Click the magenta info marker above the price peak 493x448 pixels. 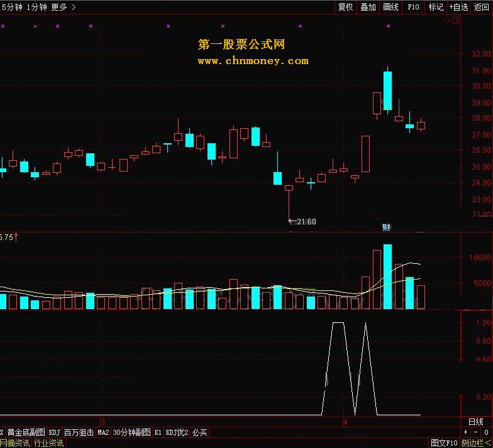[x=389, y=26]
